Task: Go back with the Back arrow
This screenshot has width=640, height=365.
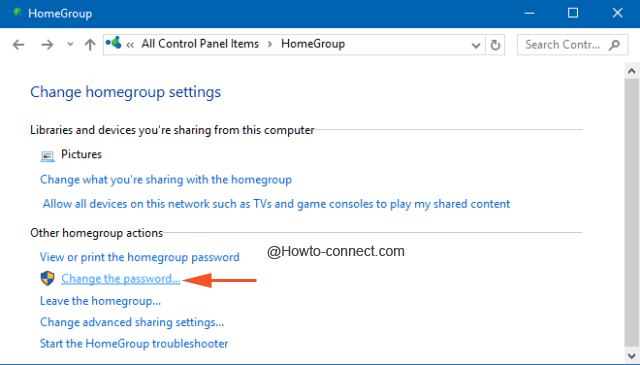Action: 18,45
